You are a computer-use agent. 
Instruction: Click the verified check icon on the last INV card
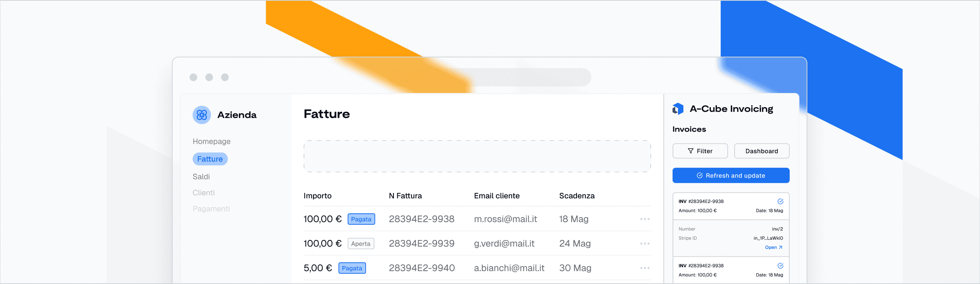point(780,266)
